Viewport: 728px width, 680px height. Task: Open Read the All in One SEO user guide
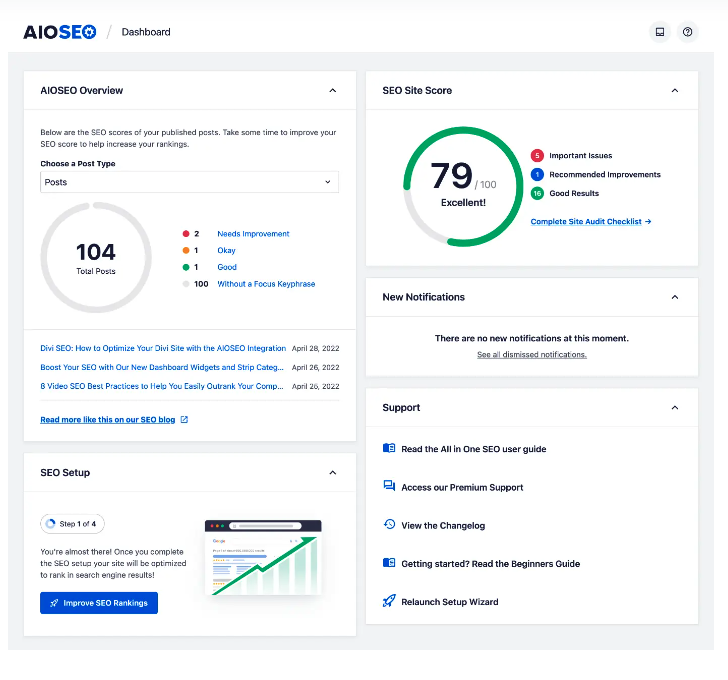pos(474,449)
